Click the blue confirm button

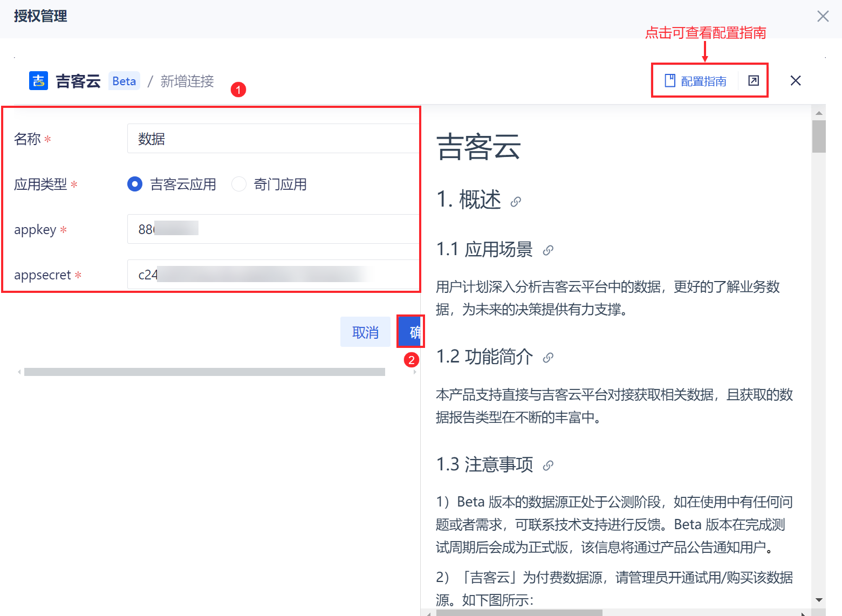411,332
